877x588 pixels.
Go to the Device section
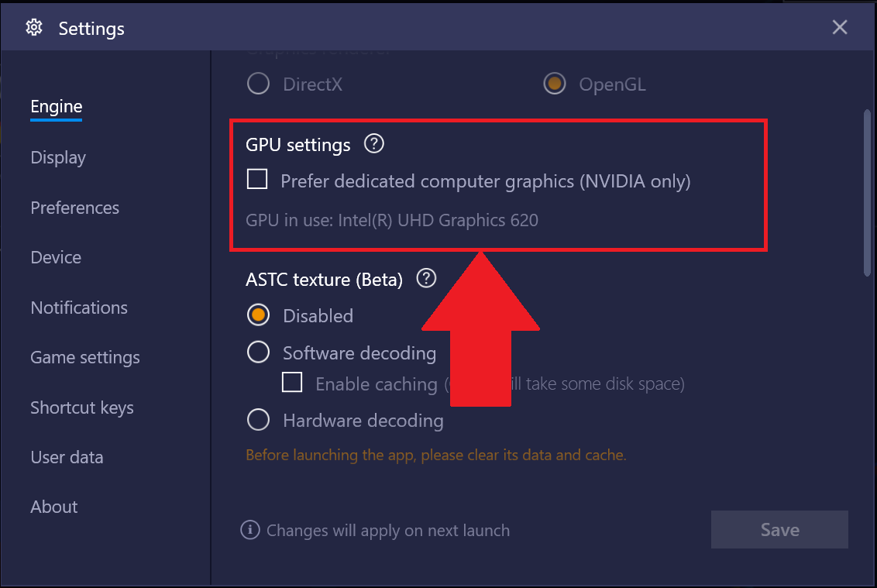pos(56,257)
